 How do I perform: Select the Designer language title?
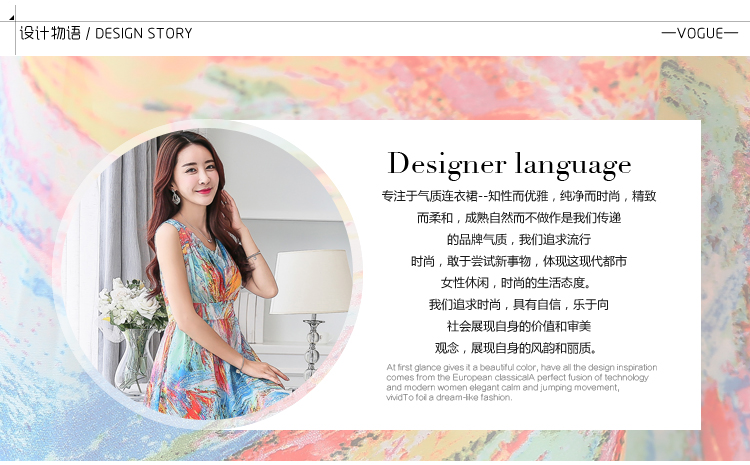(509, 164)
